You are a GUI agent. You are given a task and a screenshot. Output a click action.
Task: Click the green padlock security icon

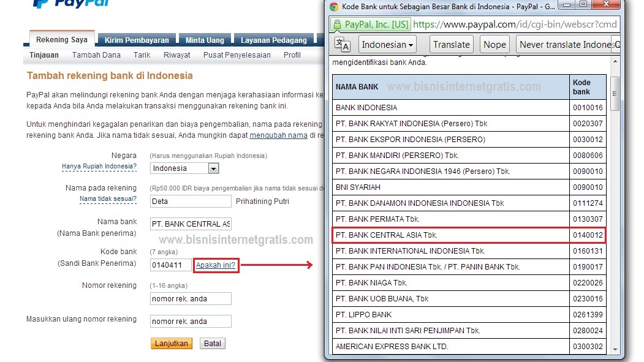click(337, 25)
